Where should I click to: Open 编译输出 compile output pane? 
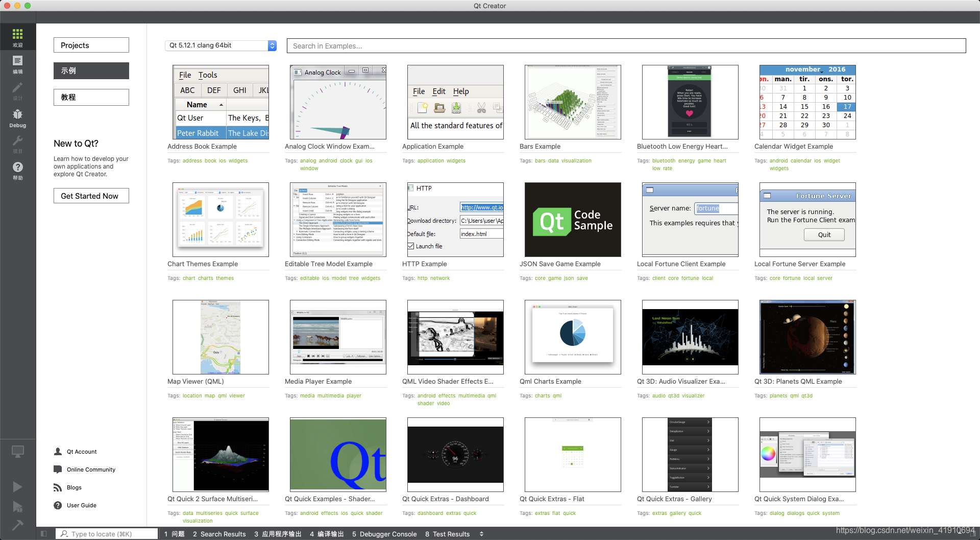pos(327,534)
